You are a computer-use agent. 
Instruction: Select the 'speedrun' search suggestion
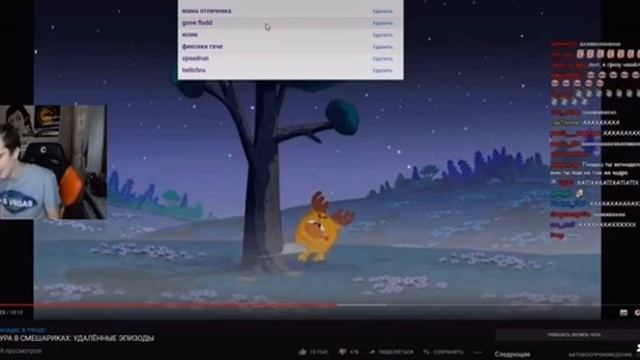click(290, 58)
